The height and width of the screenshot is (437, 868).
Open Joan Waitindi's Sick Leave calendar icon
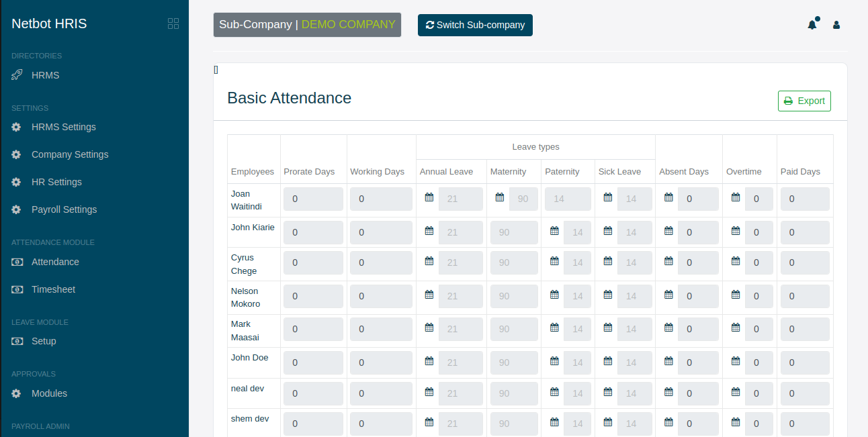click(x=607, y=197)
